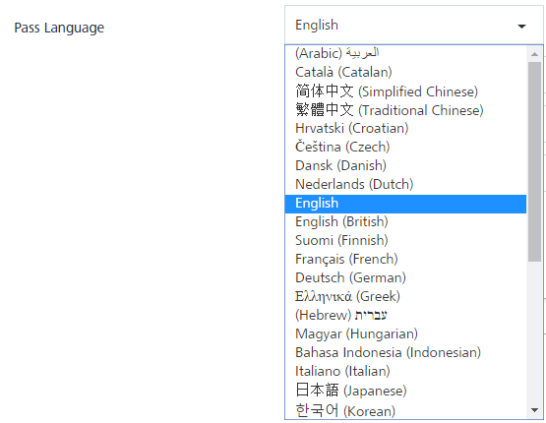This screenshot has height=423, width=546.
Task: Pick Traditional Chinese from the list
Action: pyautogui.click(x=406, y=110)
